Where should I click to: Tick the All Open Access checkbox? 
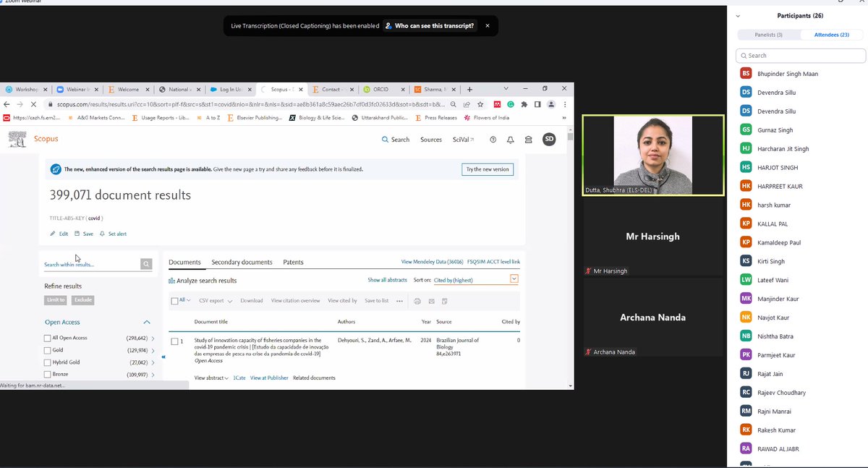tap(48, 338)
